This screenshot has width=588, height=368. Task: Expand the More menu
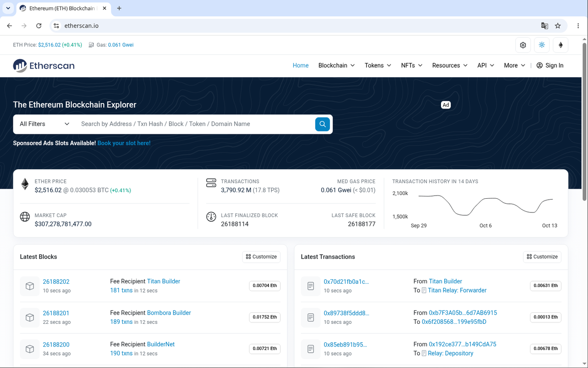coord(514,66)
